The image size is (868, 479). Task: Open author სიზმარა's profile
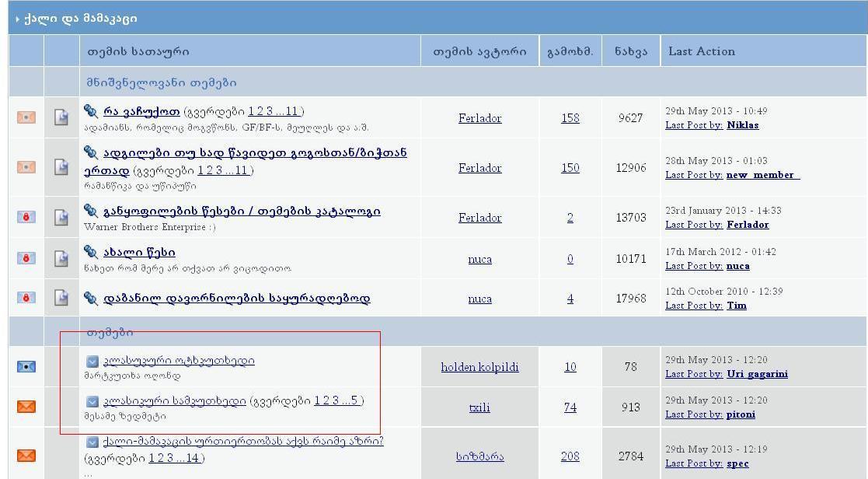(x=480, y=457)
